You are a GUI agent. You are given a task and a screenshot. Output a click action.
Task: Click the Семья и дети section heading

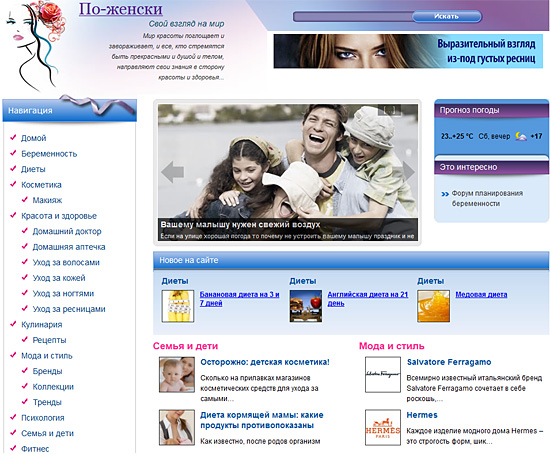(186, 346)
